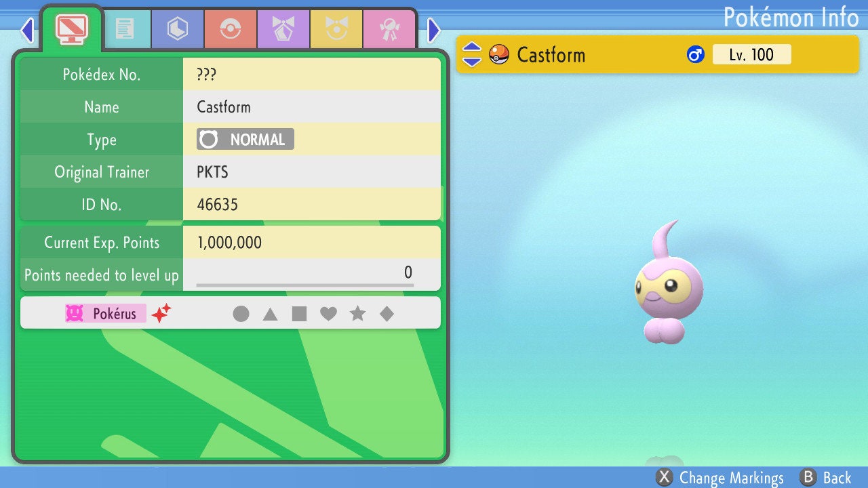Open the pink ribbons tab
Viewport: 868px width, 488px height.
389,28
